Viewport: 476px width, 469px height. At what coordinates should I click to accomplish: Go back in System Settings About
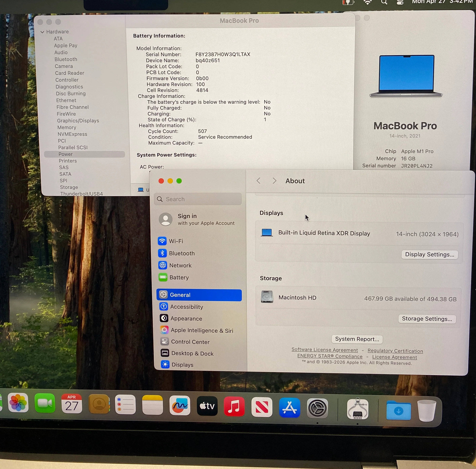coord(258,181)
